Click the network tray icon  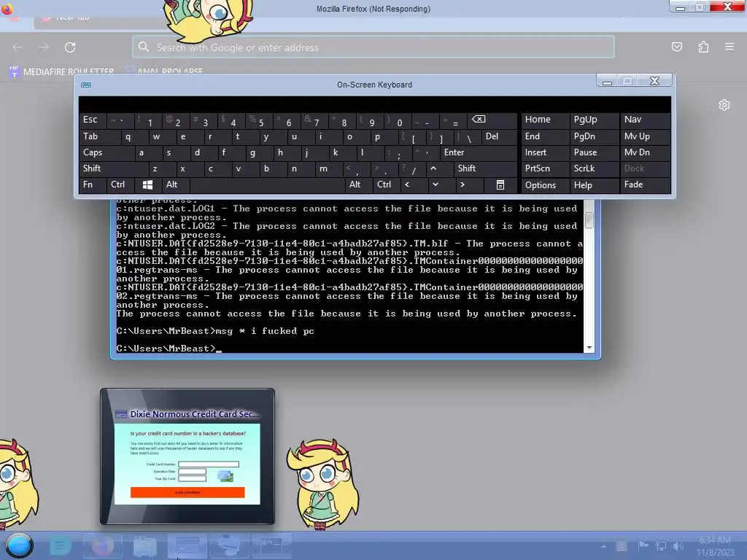pos(660,545)
